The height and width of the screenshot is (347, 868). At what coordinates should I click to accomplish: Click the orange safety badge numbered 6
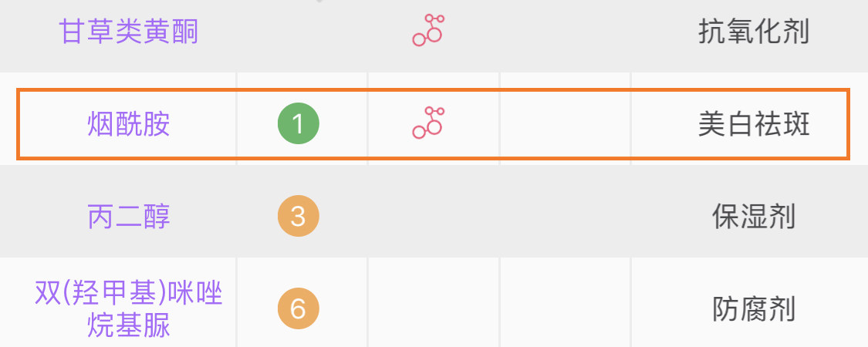click(x=299, y=308)
